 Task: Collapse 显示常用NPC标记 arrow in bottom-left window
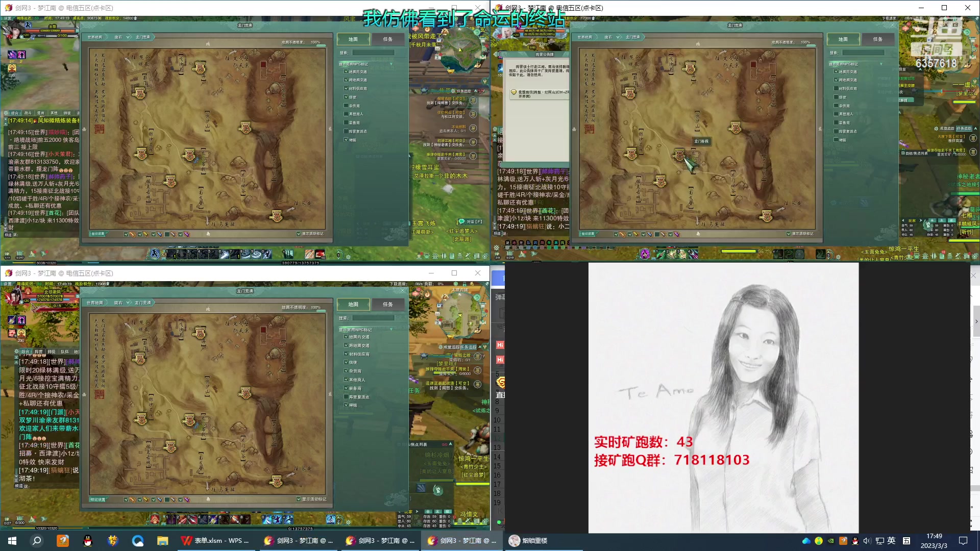pyautogui.click(x=391, y=330)
